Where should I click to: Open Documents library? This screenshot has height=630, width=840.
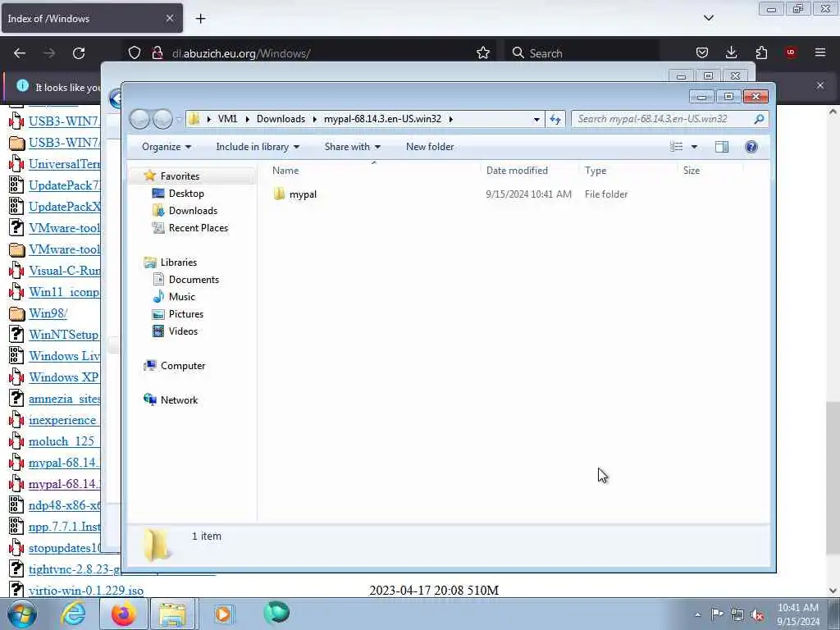[x=194, y=280]
